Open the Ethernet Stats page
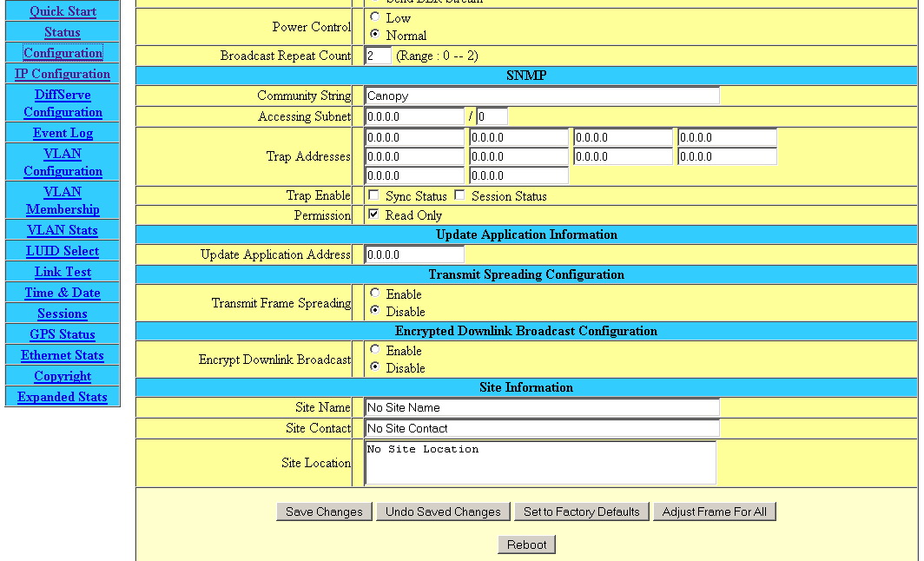The height and width of the screenshot is (561, 924). click(x=63, y=355)
